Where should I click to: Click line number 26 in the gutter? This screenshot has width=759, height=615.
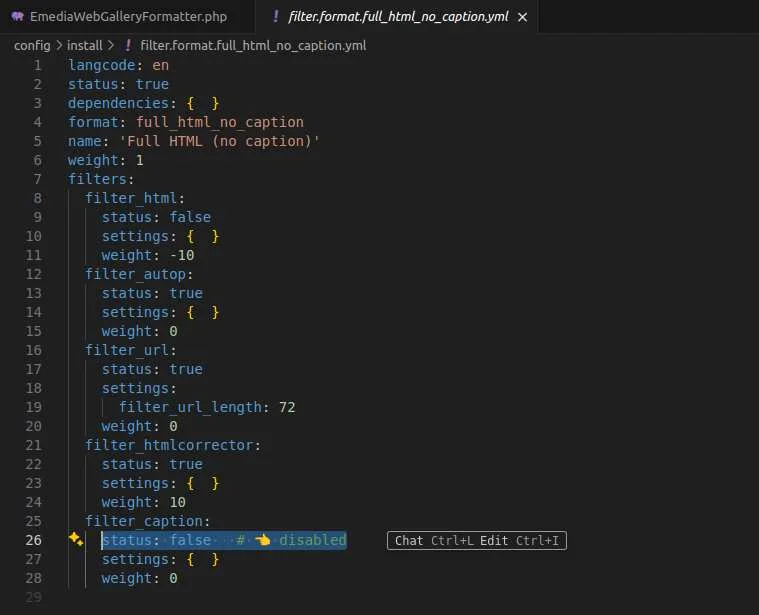tap(34, 541)
